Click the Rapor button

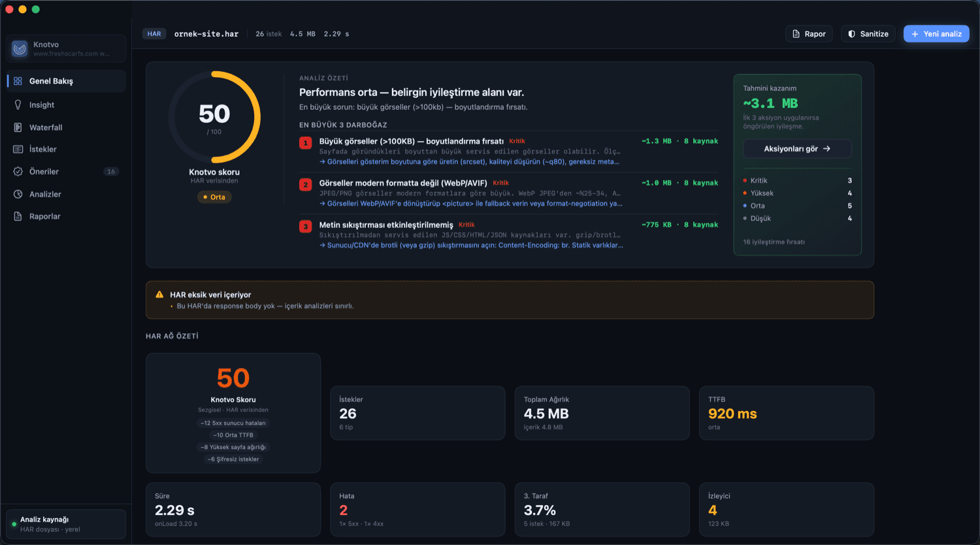coord(809,34)
